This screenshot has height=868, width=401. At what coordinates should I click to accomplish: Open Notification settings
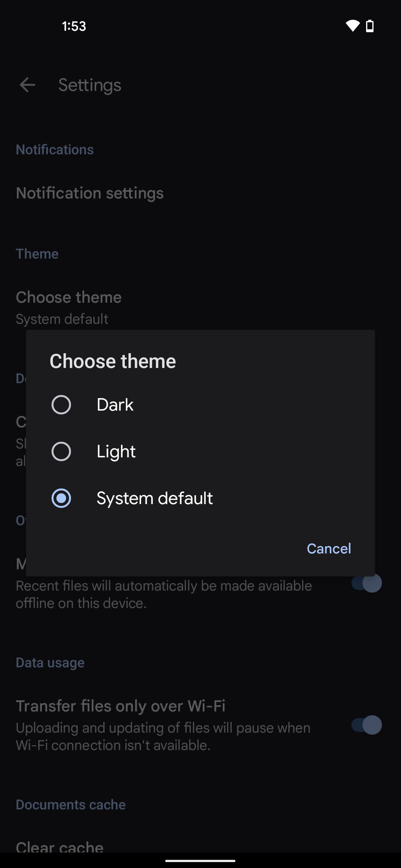(90, 193)
